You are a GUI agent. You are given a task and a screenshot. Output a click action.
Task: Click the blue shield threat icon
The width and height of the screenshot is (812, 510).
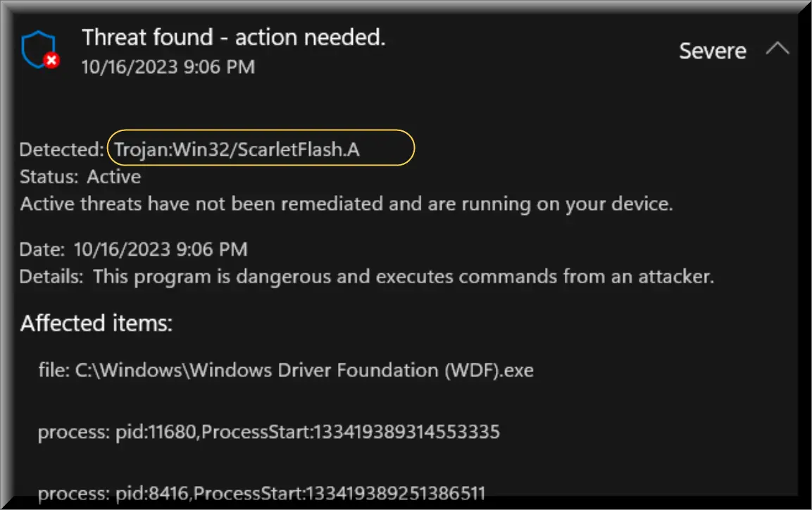(39, 50)
